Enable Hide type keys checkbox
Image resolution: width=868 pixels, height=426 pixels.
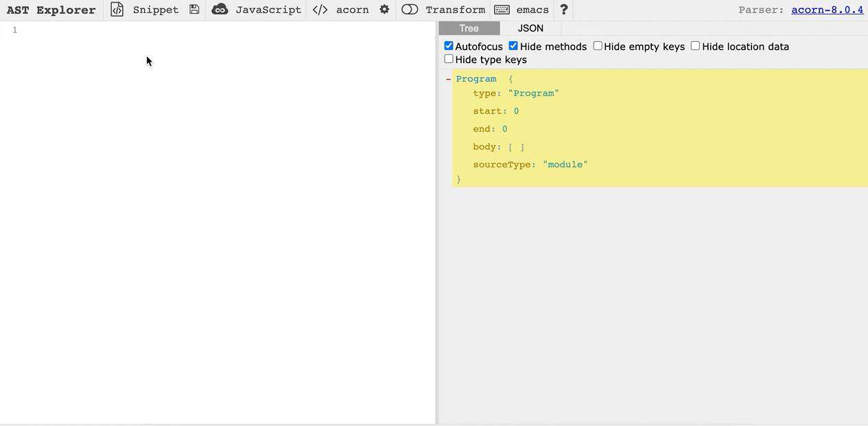click(449, 59)
